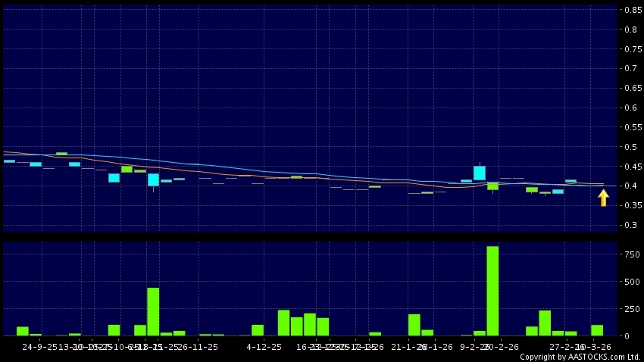Click the tallest green volume bar
The width and height of the screenshot is (644, 362).
(492, 291)
